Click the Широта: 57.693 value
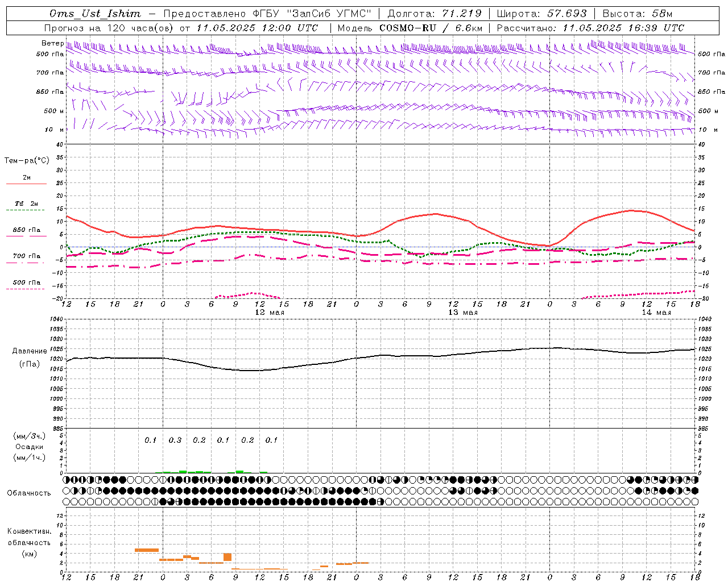728x582 pixels. [542, 14]
